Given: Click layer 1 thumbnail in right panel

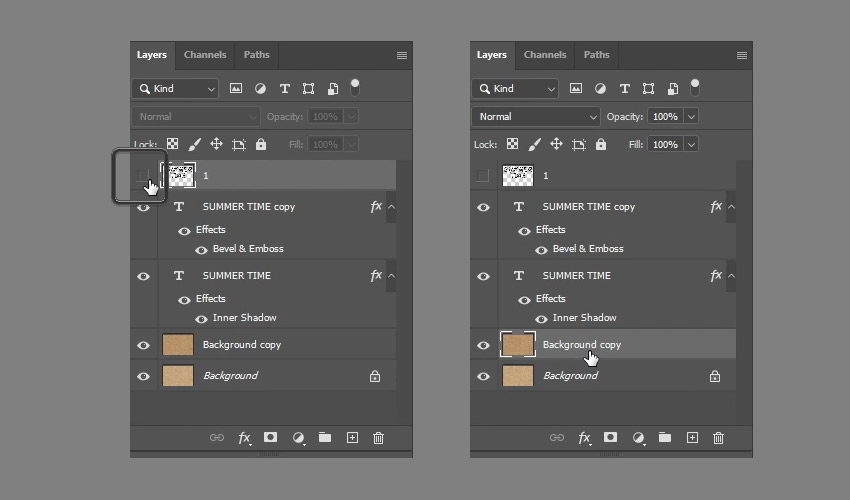Looking at the screenshot, I should pos(518,176).
